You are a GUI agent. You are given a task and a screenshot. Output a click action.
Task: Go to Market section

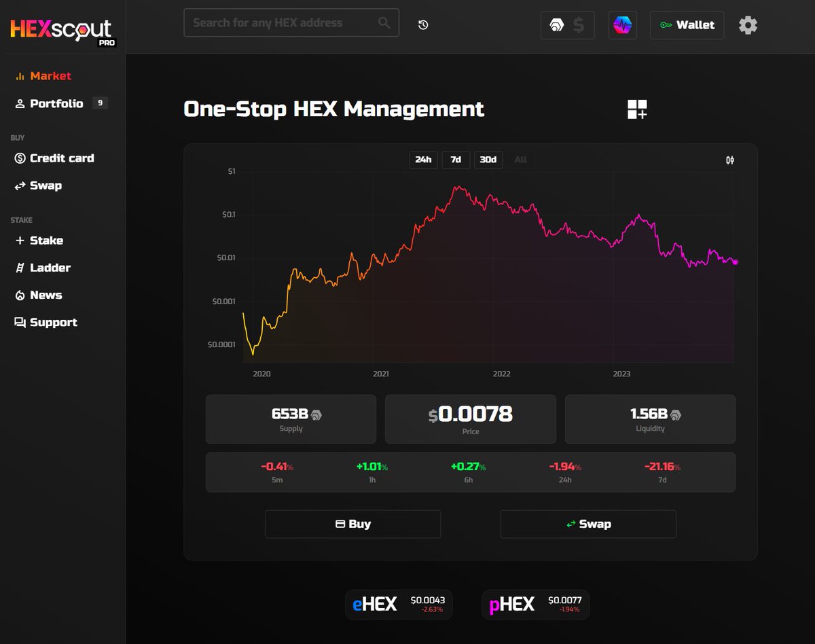(x=43, y=76)
